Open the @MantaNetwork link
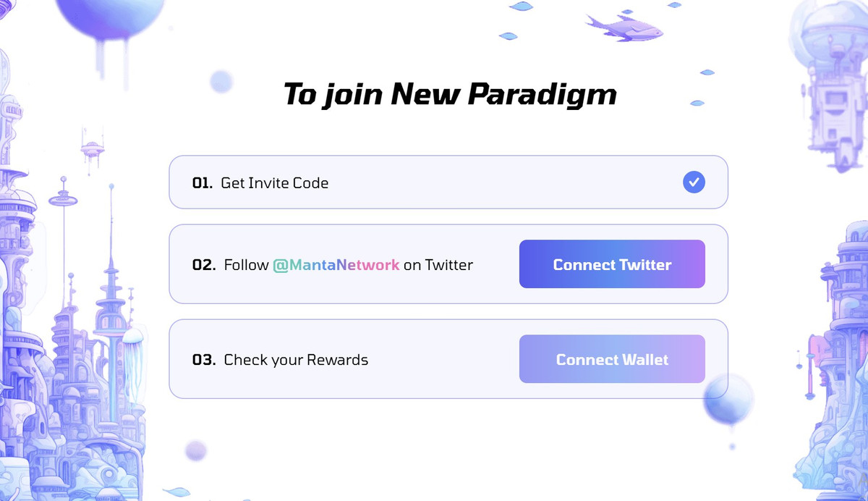The width and height of the screenshot is (868, 501). 336,265
